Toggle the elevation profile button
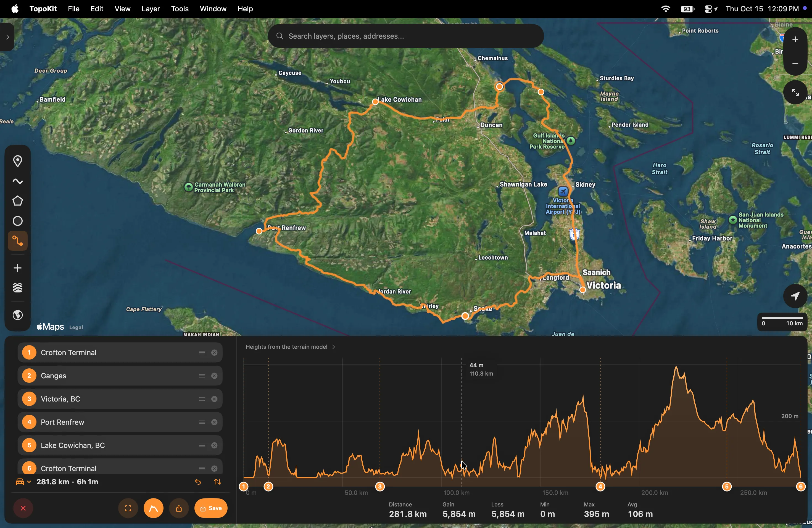 (x=154, y=508)
